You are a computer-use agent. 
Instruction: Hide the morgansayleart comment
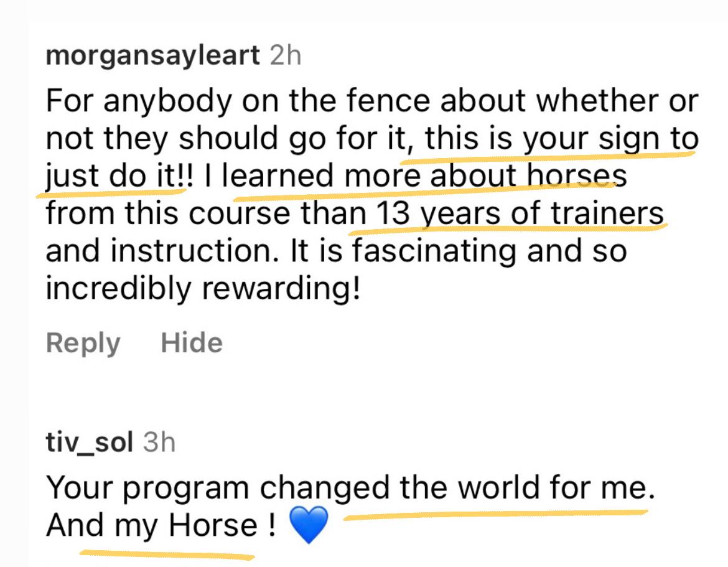(x=192, y=343)
